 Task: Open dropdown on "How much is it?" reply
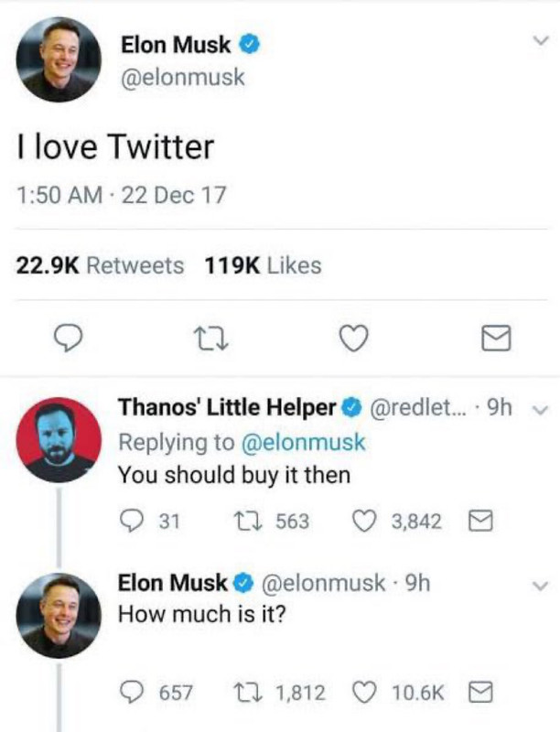pyautogui.click(x=541, y=584)
